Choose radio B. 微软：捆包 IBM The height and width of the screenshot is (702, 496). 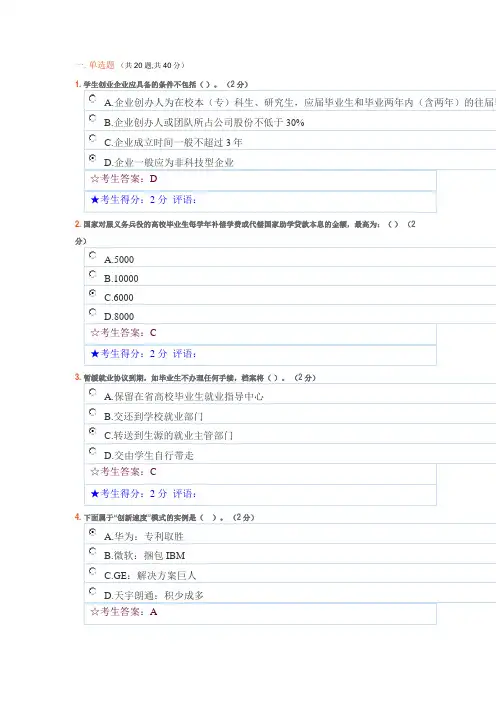point(93,551)
